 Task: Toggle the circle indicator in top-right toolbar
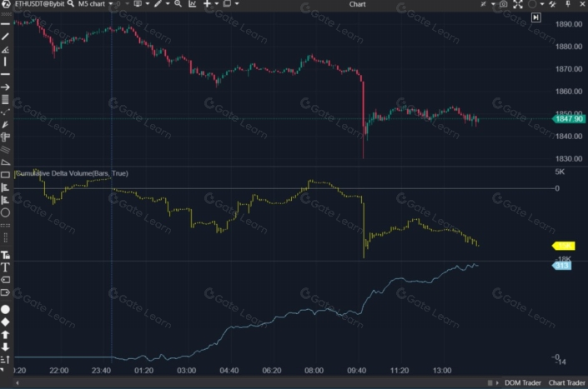(x=533, y=4)
